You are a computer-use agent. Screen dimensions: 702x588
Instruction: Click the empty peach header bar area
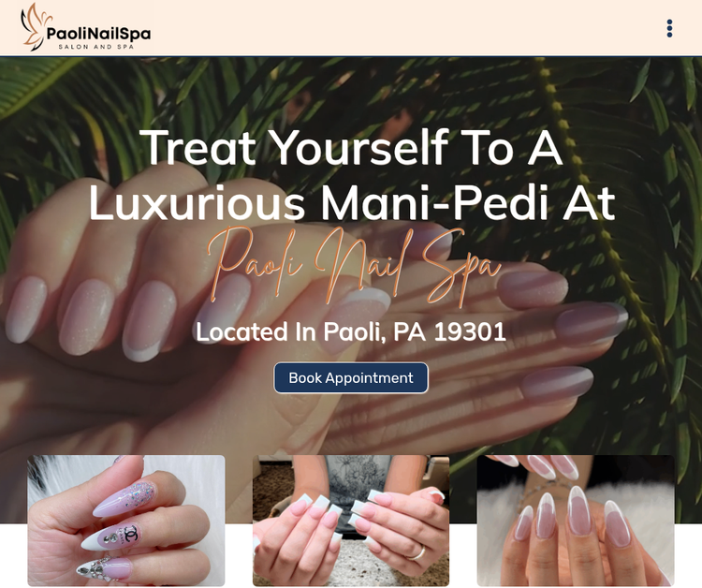click(x=402, y=28)
